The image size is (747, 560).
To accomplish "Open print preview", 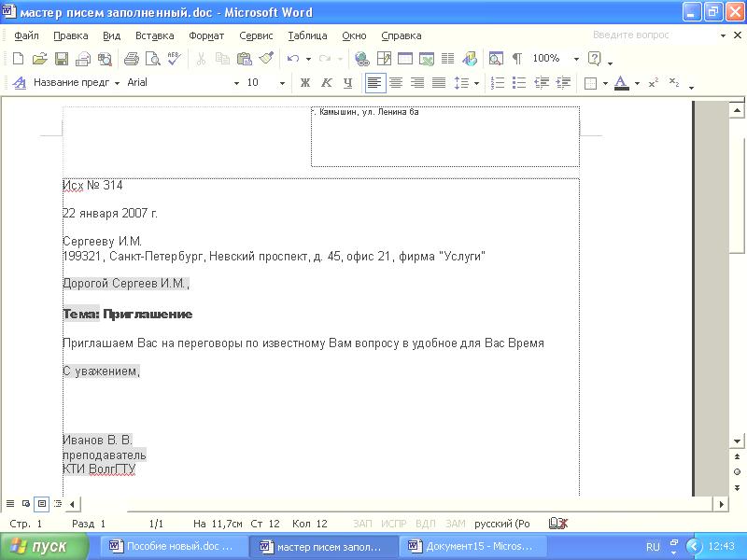I will (153, 59).
